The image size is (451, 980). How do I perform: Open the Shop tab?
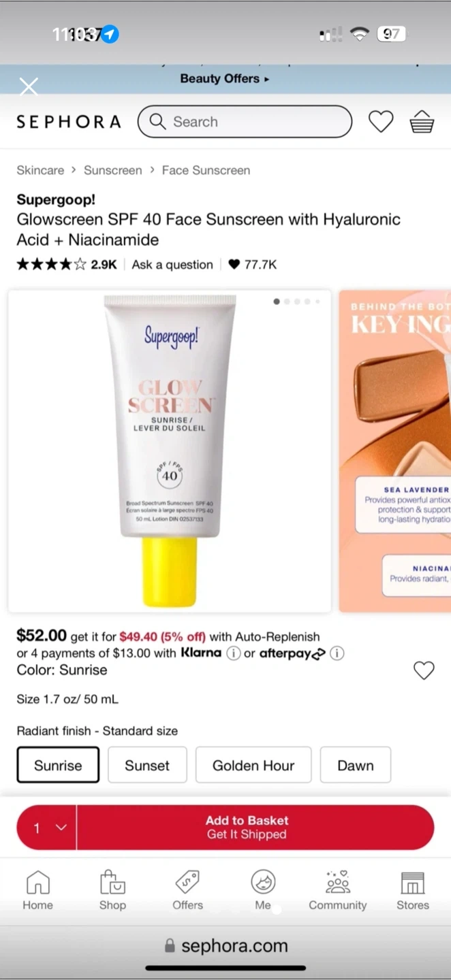click(112, 890)
